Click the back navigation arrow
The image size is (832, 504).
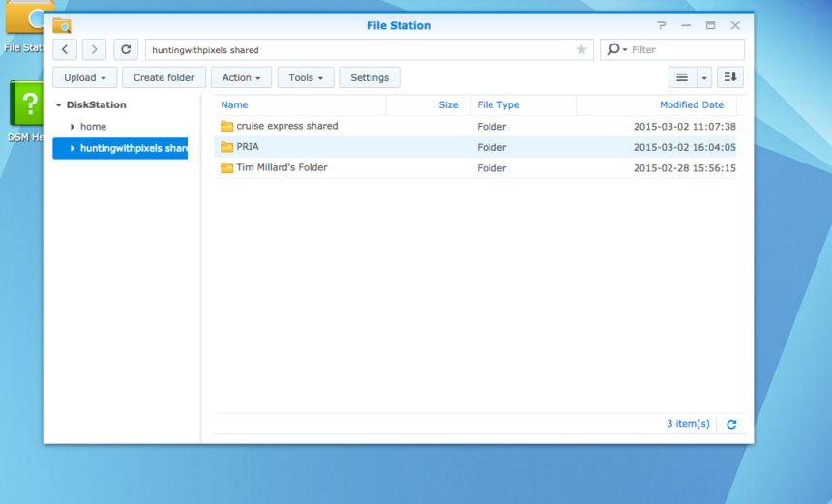coord(65,49)
